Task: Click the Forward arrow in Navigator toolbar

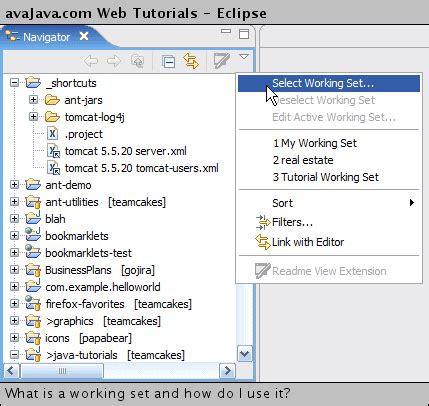Action: [x=114, y=61]
